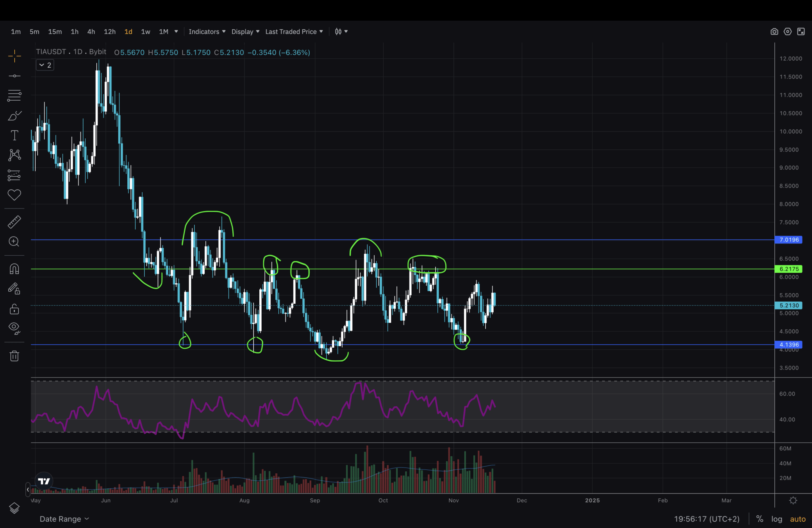Collapse the left panel arrow handle
This screenshot has width=812, height=528.
pyautogui.click(x=28, y=490)
